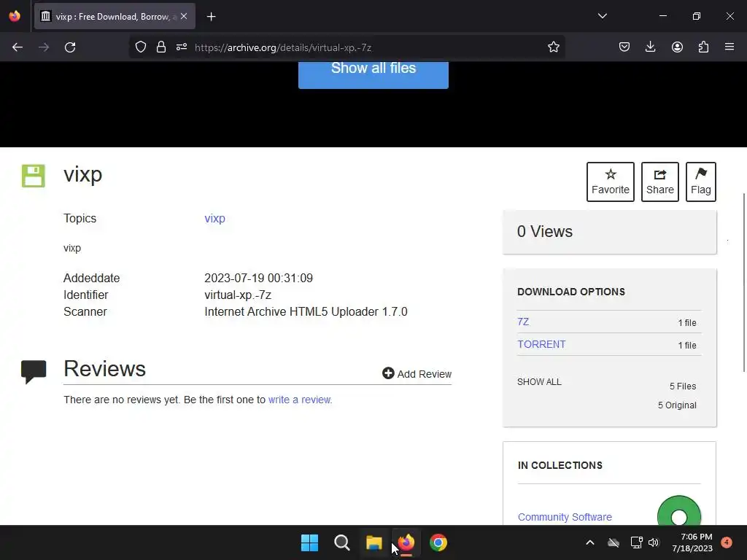747x560 pixels.
Task: Launch Google Chrome from the taskbar
Action: [438, 542]
